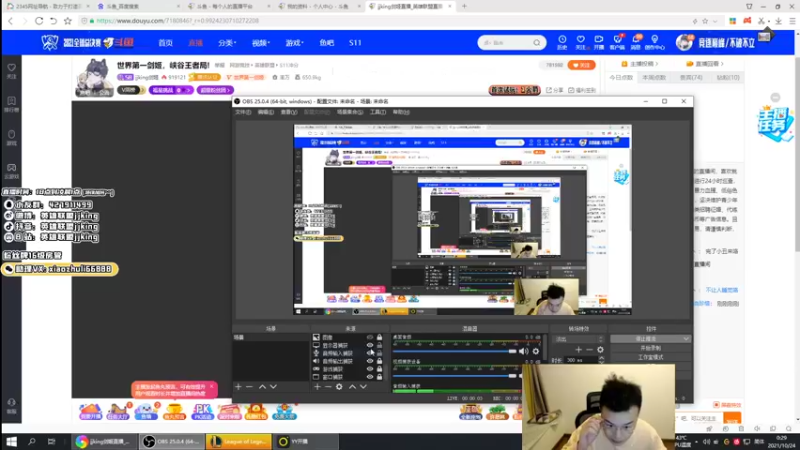Viewport: 800px width, 450px height.
Task: Click the orange 关注 follow button
Action: coord(581,65)
